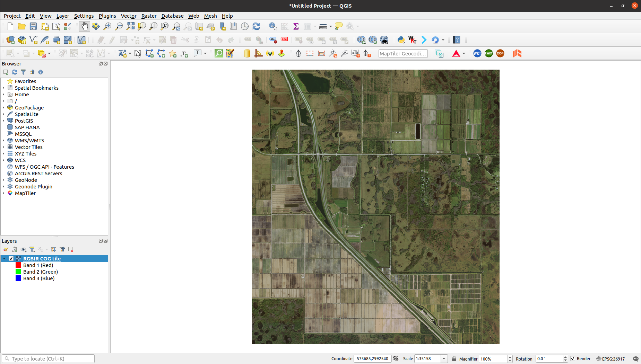Click the Save Project floppy icon

coord(33,26)
